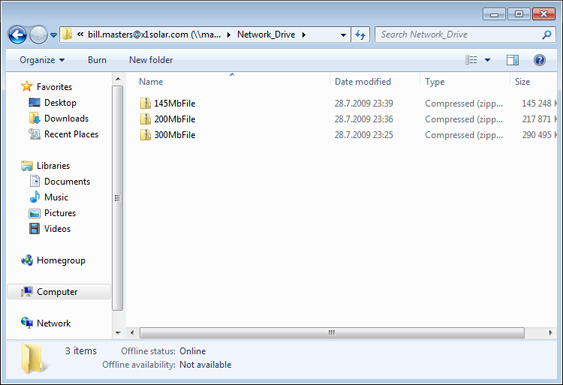Open the recent pages dropdown arrow

53,35
